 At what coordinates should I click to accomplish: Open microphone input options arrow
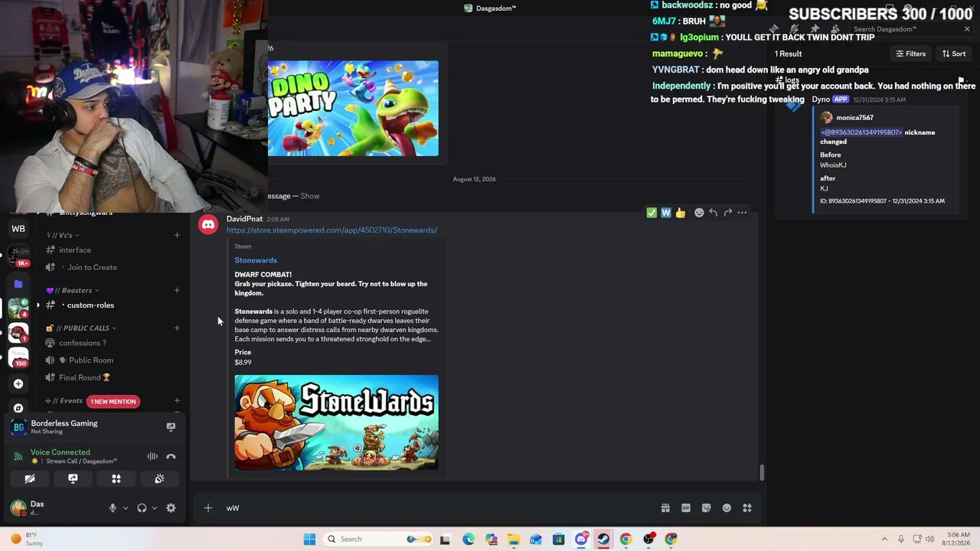pyautogui.click(x=125, y=508)
